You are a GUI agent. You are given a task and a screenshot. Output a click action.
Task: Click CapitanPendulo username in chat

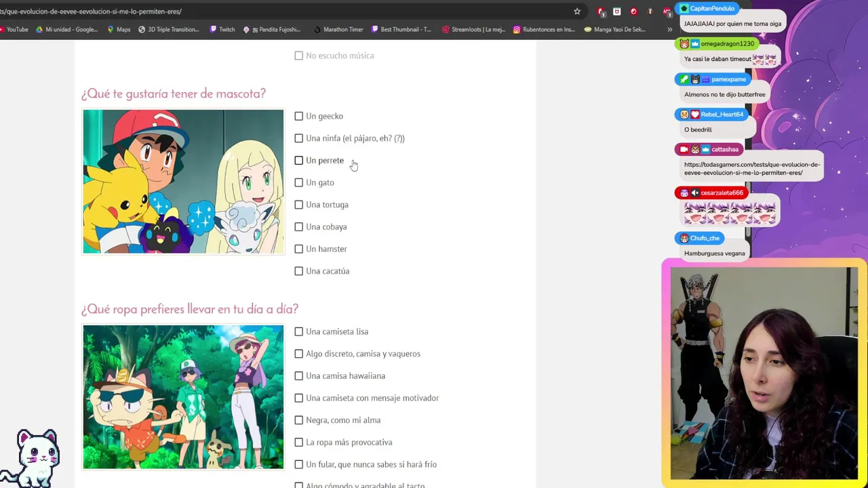coord(712,9)
